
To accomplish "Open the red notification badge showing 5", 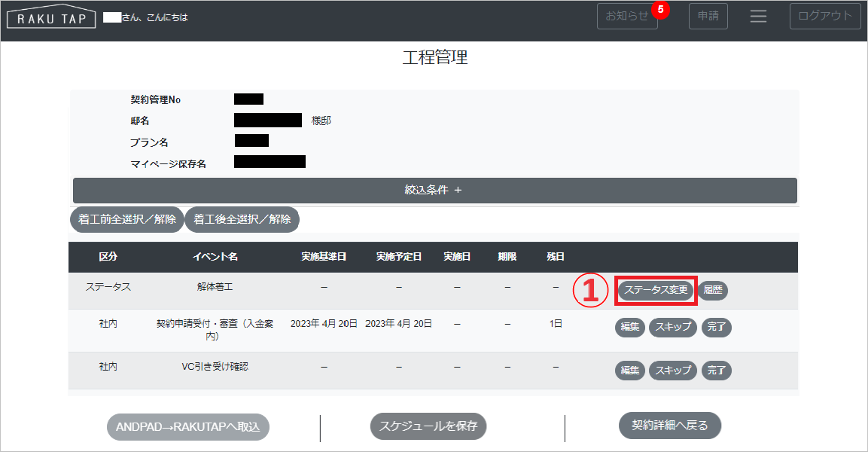I will [660, 9].
